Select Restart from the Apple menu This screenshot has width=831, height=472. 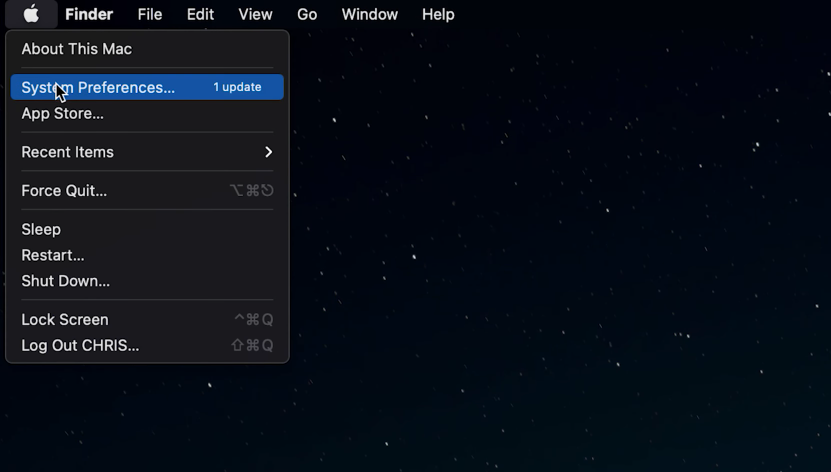[53, 255]
